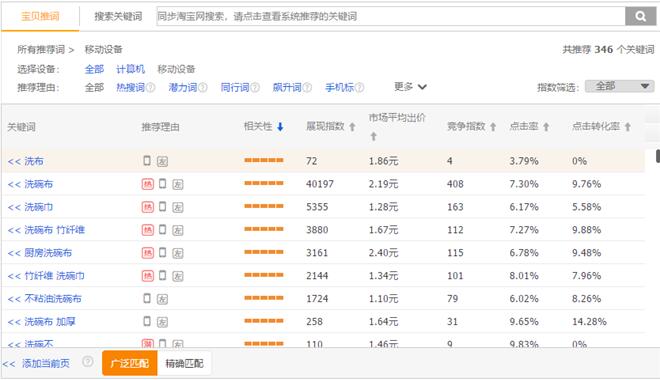Viewport: 660px width, 380px height.
Task: Filter devices by 计算机
Action: point(130,69)
